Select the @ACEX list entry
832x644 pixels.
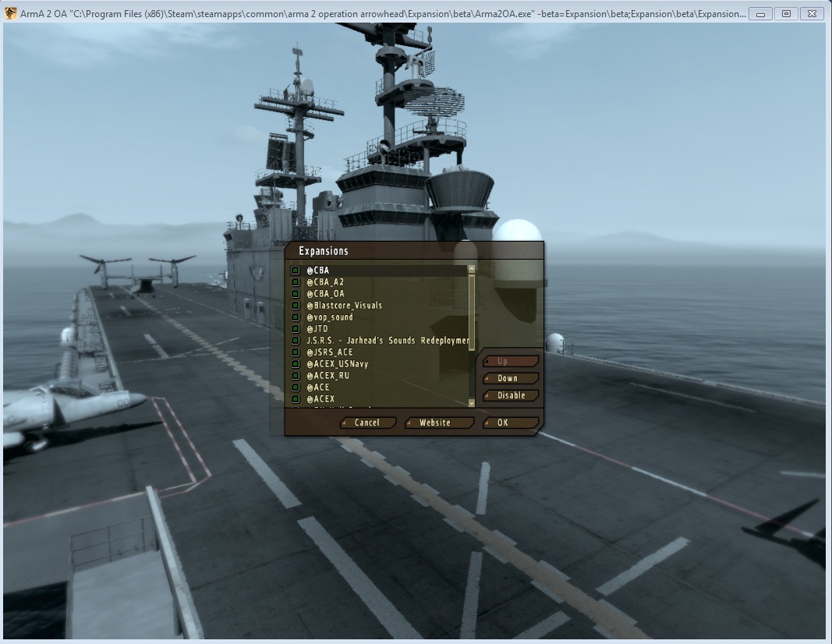pyautogui.click(x=378, y=399)
